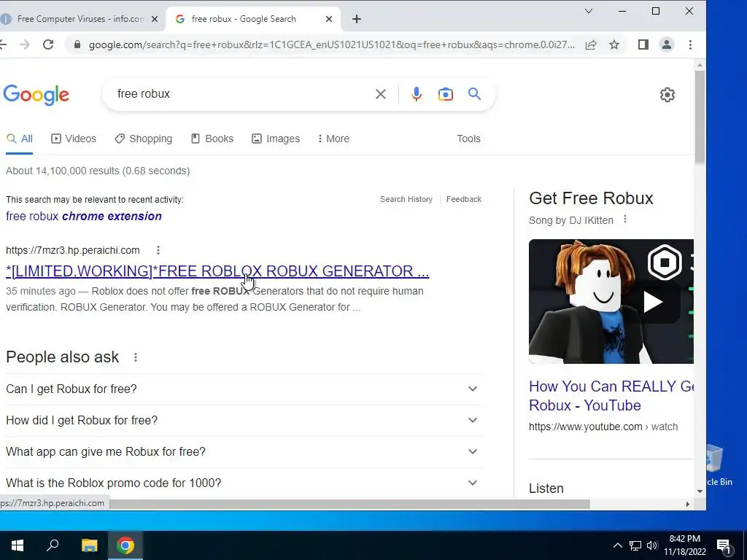Switch to Videos results
Image resolution: width=747 pixels, height=560 pixels.
point(74,139)
